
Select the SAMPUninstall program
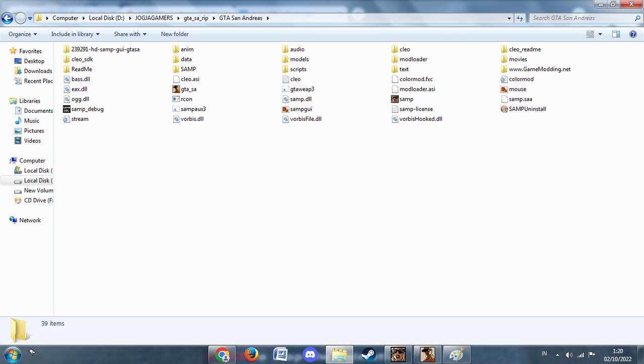(523, 109)
